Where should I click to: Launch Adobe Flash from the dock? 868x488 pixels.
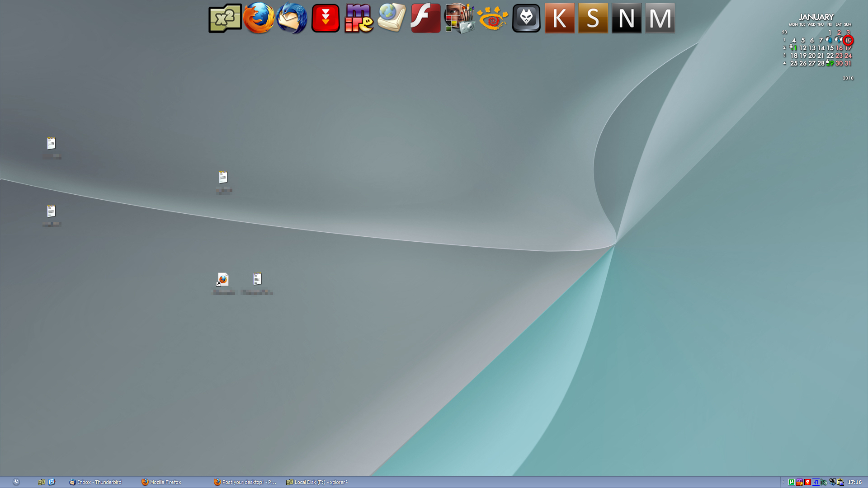[425, 19]
